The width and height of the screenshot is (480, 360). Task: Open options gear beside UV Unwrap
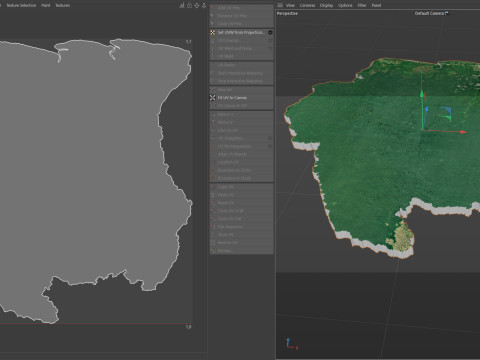[270, 40]
